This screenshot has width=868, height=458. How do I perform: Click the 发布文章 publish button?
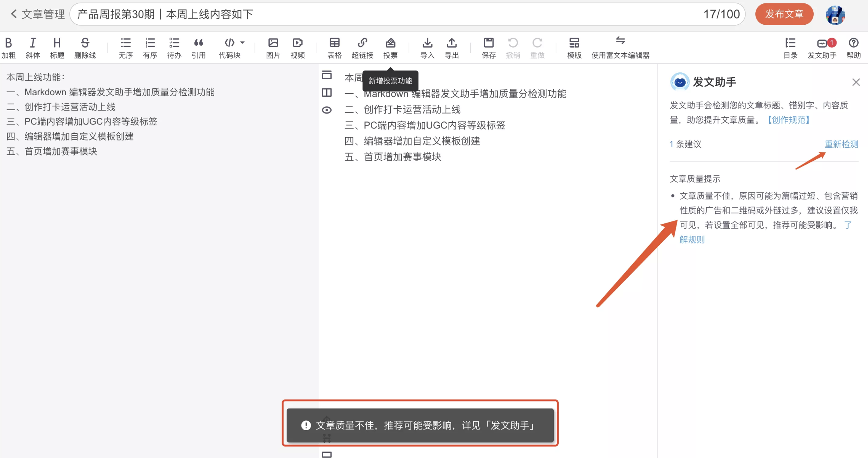[784, 14]
